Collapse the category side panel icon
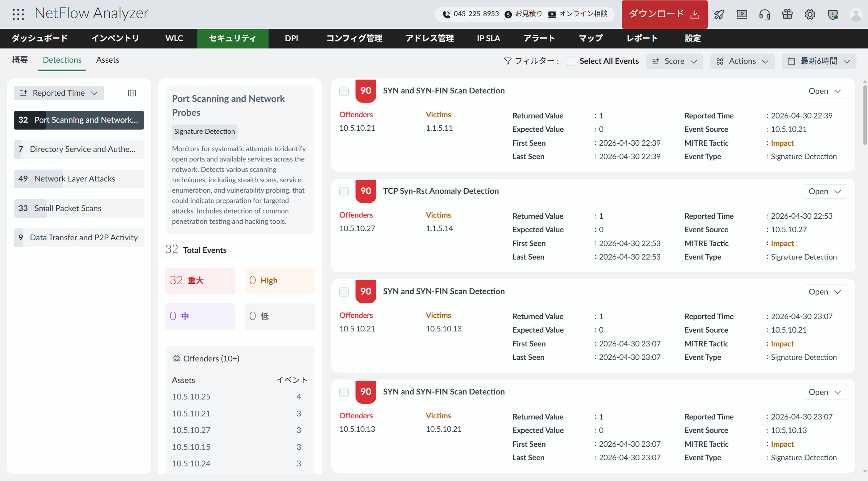868x481 pixels. [x=132, y=93]
